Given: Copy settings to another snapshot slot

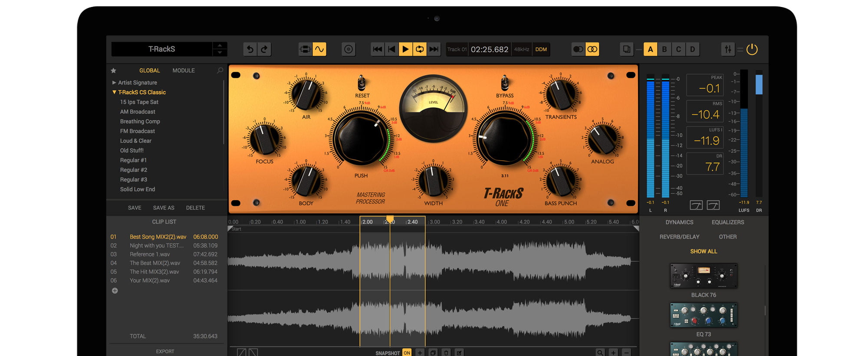Looking at the screenshot, I should [x=627, y=49].
